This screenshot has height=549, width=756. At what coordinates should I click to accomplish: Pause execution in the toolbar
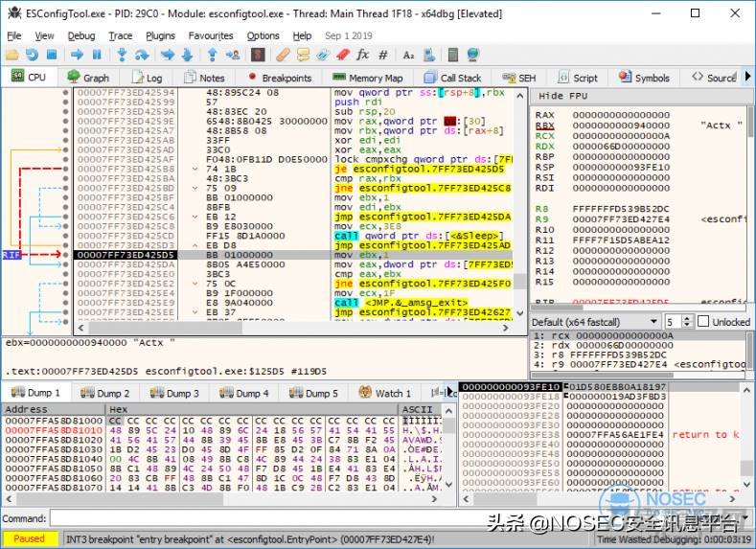pyautogui.click(x=97, y=55)
